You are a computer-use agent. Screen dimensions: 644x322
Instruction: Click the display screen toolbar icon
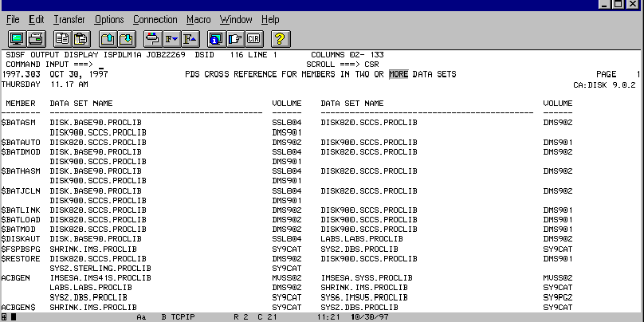click(16, 38)
